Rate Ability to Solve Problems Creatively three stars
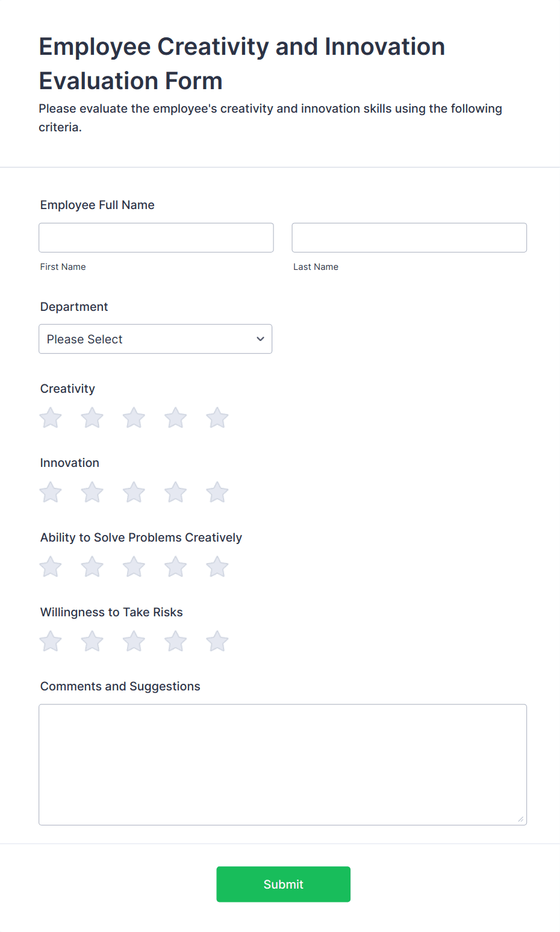Screen dimensions: 560x932 pyautogui.click(x=134, y=567)
